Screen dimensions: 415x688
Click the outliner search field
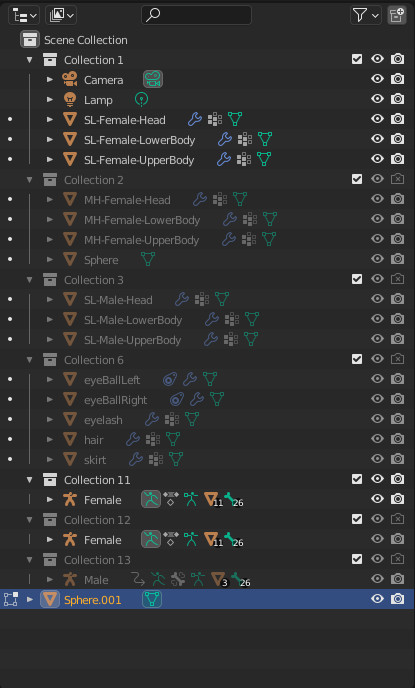197,16
